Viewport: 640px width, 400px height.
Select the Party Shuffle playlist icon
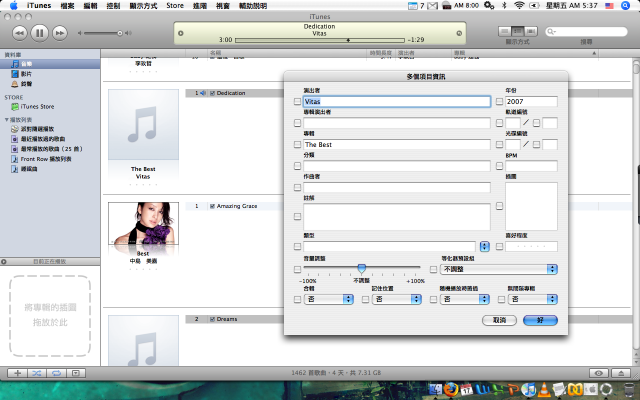15,129
